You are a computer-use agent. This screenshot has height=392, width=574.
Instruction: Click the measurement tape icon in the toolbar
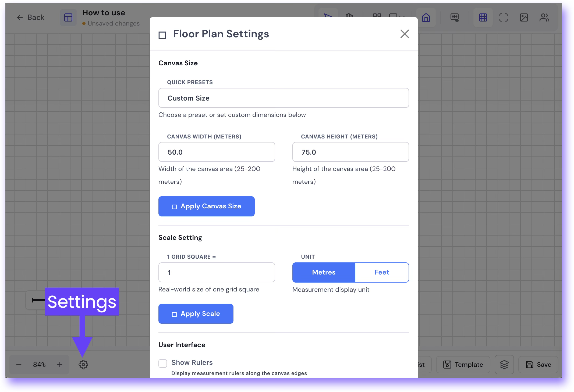point(455,17)
